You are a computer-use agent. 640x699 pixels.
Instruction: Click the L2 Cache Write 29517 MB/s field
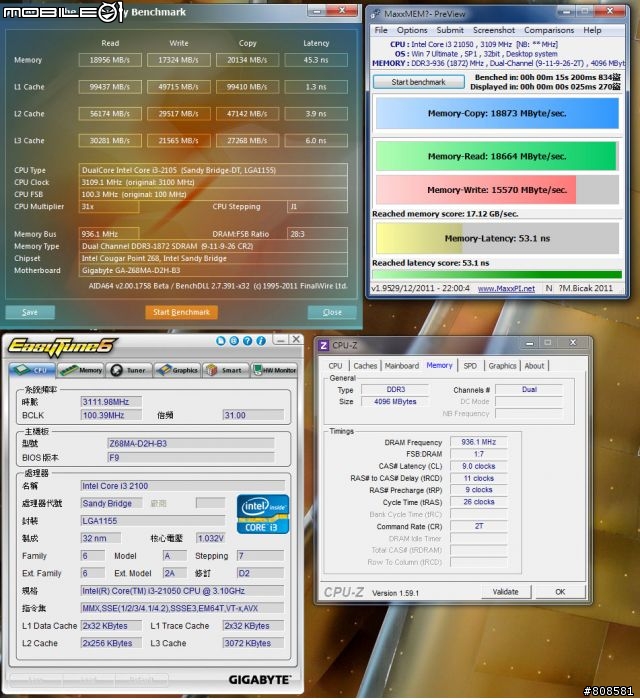point(179,114)
